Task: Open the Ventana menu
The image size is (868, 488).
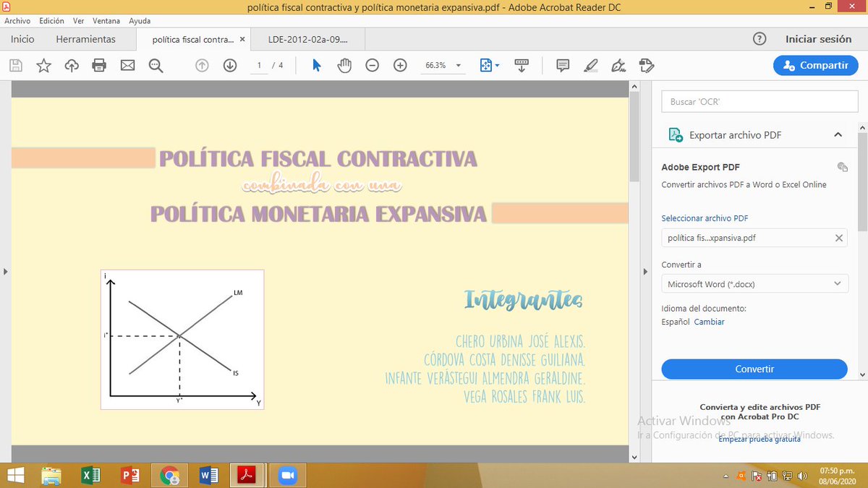Action: (x=106, y=21)
